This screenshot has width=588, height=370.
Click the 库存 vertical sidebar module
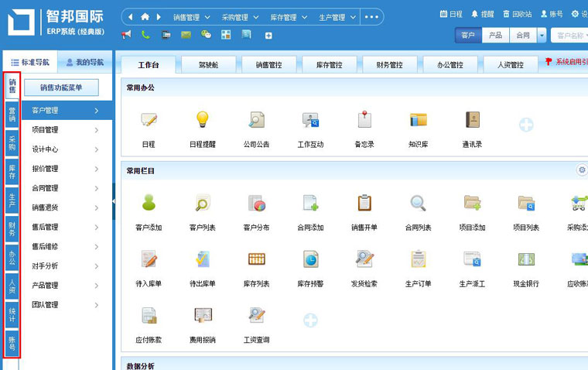point(12,173)
